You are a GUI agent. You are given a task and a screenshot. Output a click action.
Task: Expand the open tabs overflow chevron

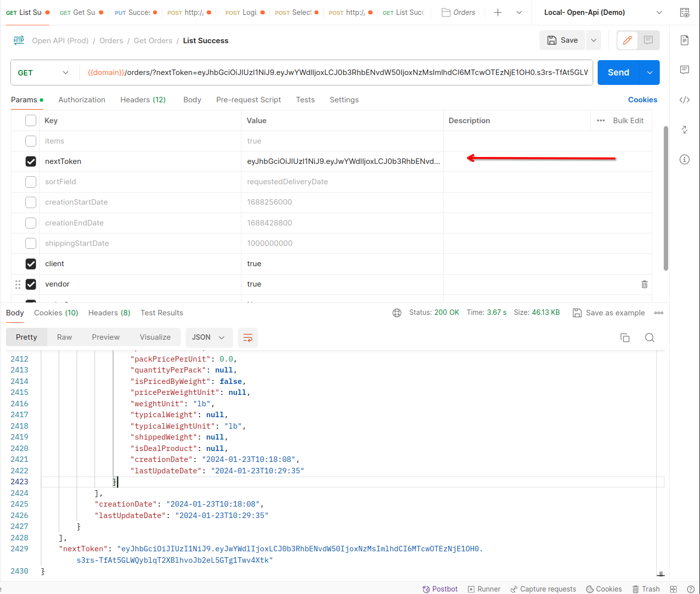(519, 12)
